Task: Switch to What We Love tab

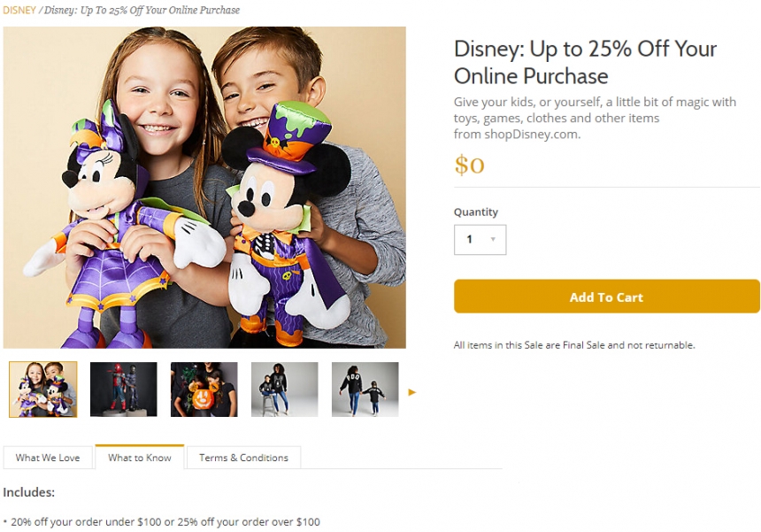Action: click(48, 458)
